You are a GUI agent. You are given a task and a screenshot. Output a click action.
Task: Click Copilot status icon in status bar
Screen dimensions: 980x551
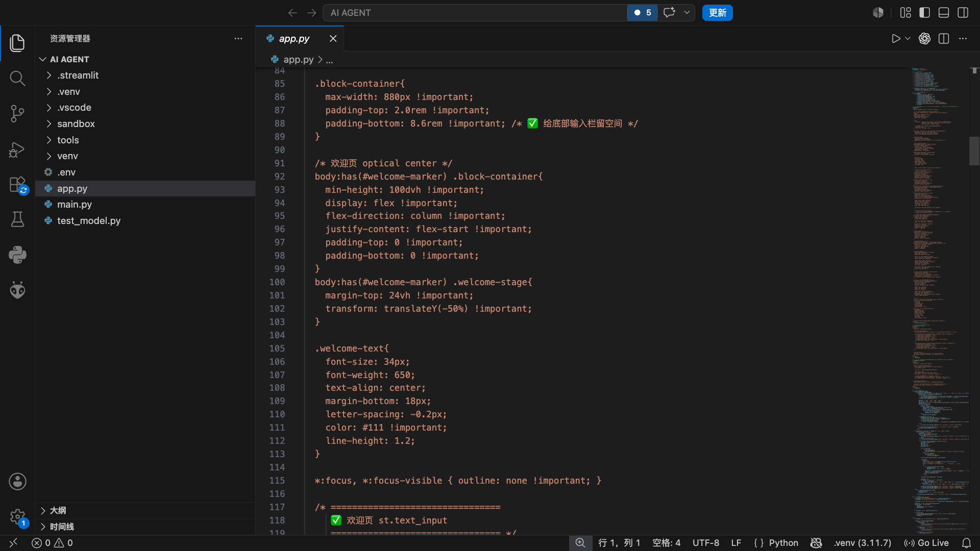pos(816,543)
